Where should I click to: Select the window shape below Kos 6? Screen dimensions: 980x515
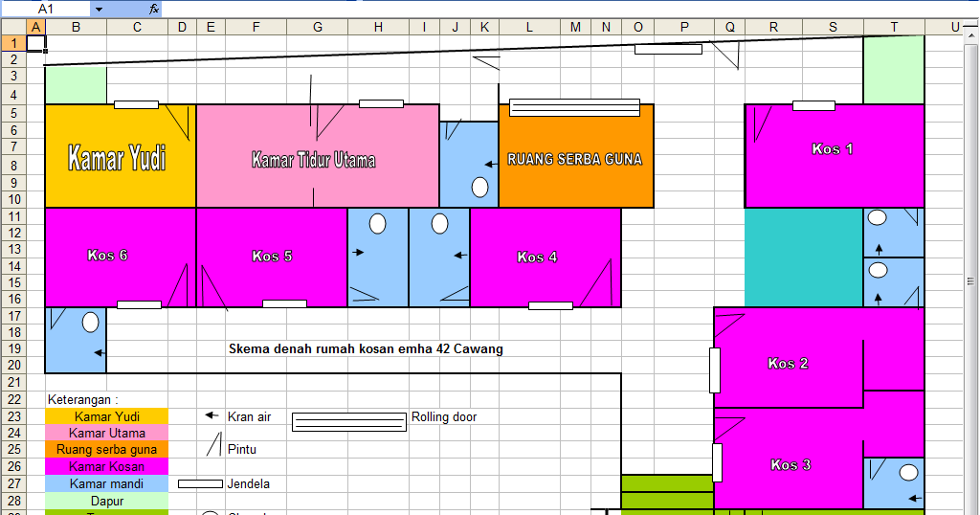[x=140, y=305]
